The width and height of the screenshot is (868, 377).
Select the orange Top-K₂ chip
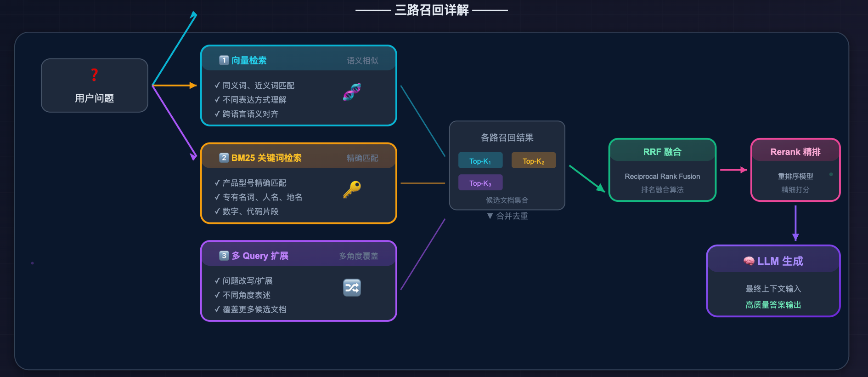[534, 161]
